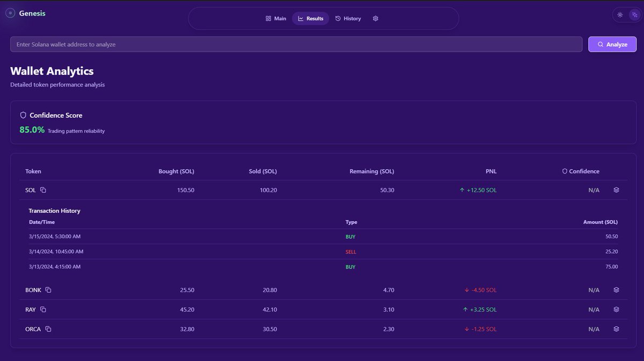This screenshot has width=644, height=361.
Task: Click the 25.50 bought value for BONK
Action: 187,290
